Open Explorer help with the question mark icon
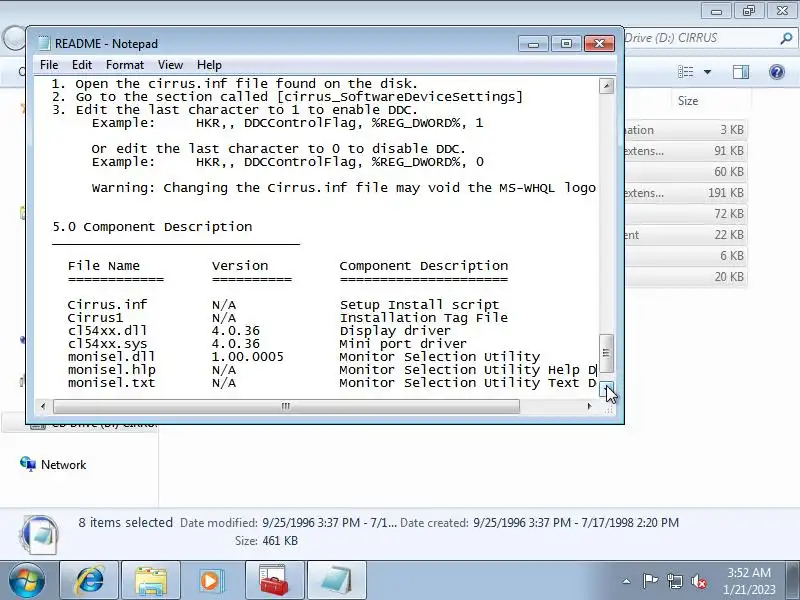This screenshot has width=800, height=600. click(x=777, y=72)
